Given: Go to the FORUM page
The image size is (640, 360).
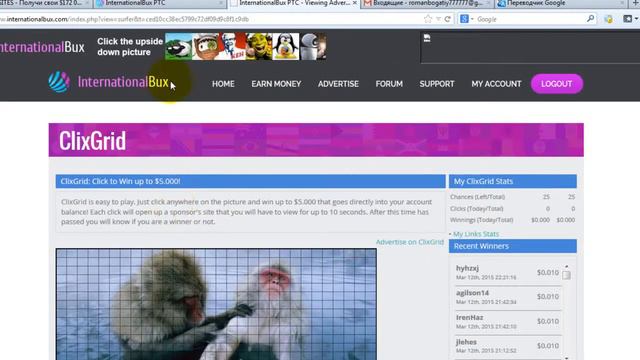Looking at the screenshot, I should coord(389,84).
